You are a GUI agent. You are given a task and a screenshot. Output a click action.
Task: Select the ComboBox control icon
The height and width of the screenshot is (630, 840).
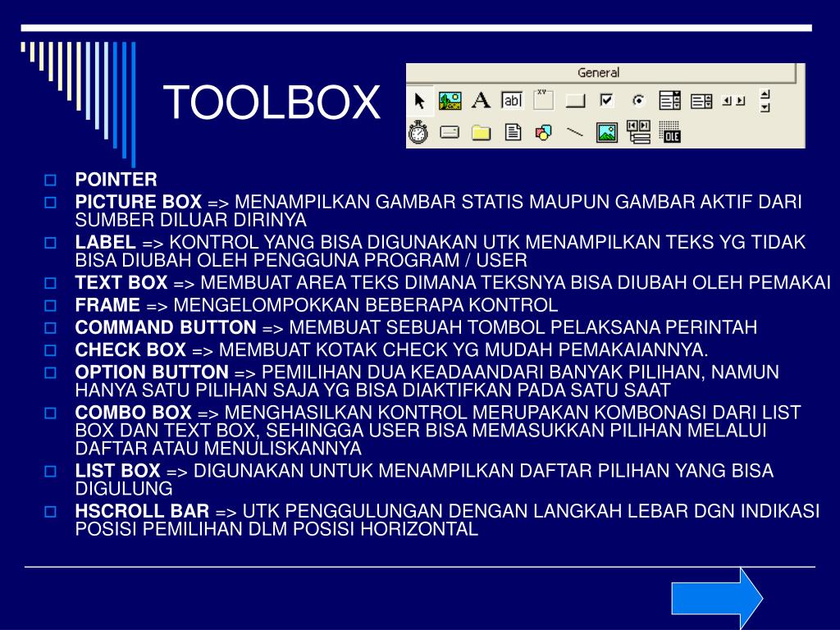click(x=669, y=100)
